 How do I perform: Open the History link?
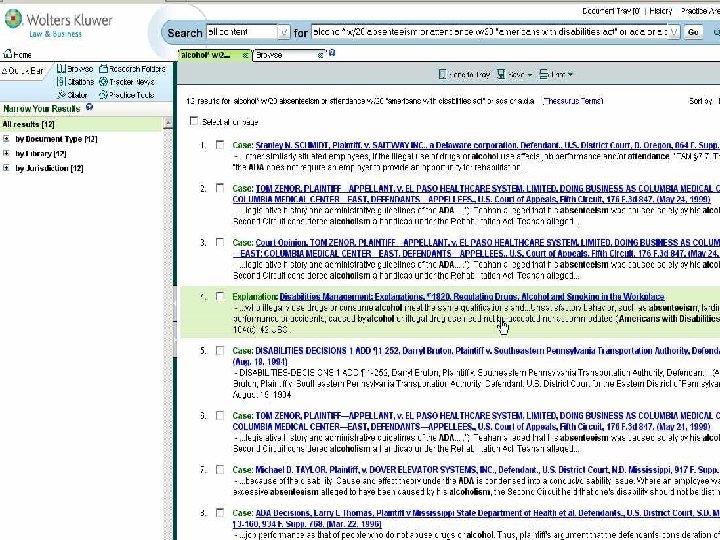(x=661, y=11)
